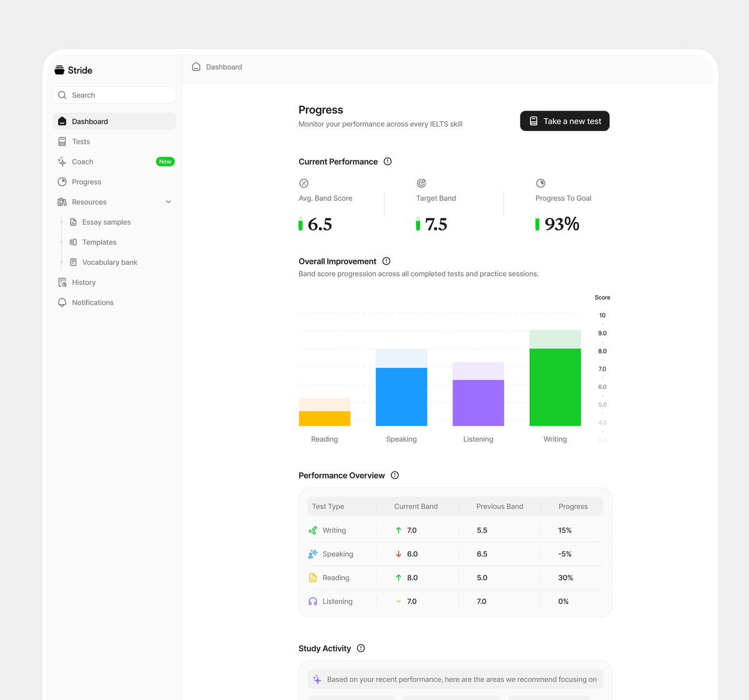Click Listening progress value 0%
The image size is (749, 700).
tap(563, 601)
